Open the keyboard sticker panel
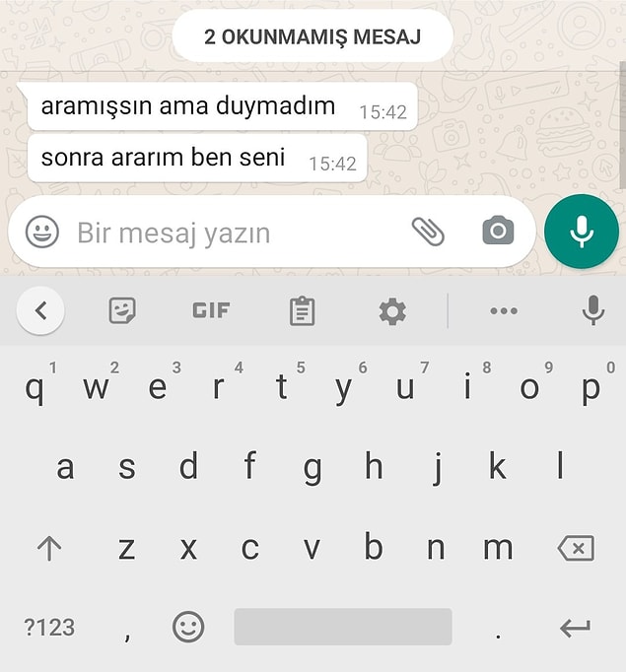 point(122,310)
